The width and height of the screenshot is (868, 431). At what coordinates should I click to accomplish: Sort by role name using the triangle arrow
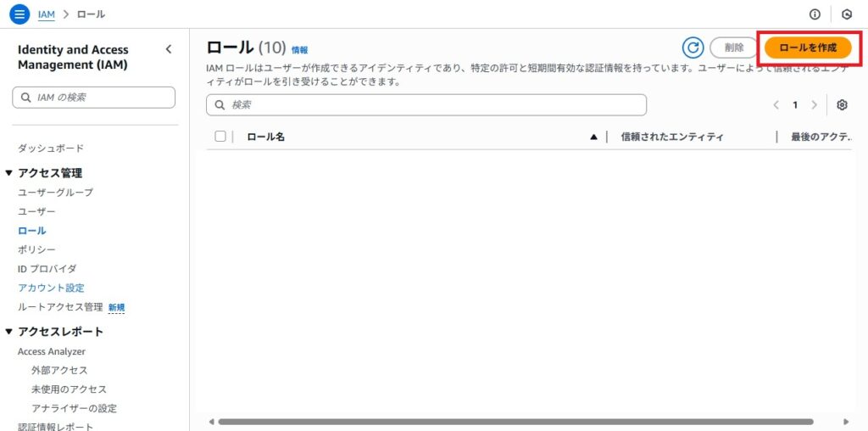pos(594,137)
